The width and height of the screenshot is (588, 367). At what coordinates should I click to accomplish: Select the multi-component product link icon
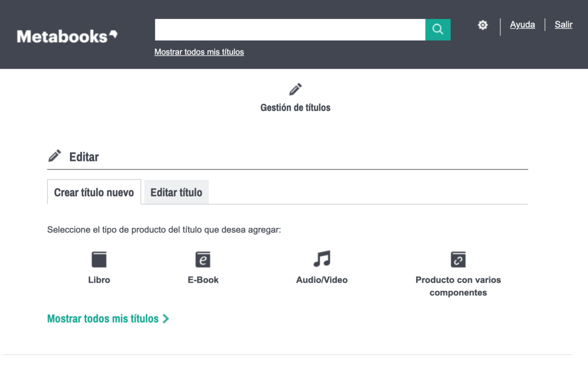coord(458,259)
